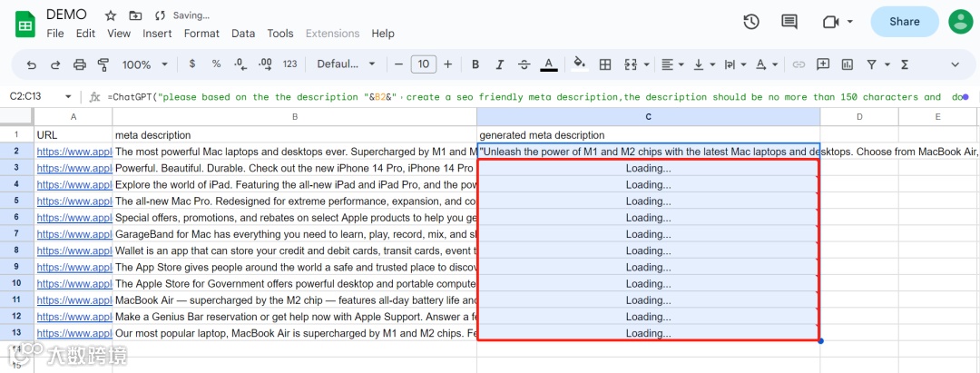Image resolution: width=980 pixels, height=373 pixels.
Task: Open the URL link in row 9
Action: tap(73, 267)
